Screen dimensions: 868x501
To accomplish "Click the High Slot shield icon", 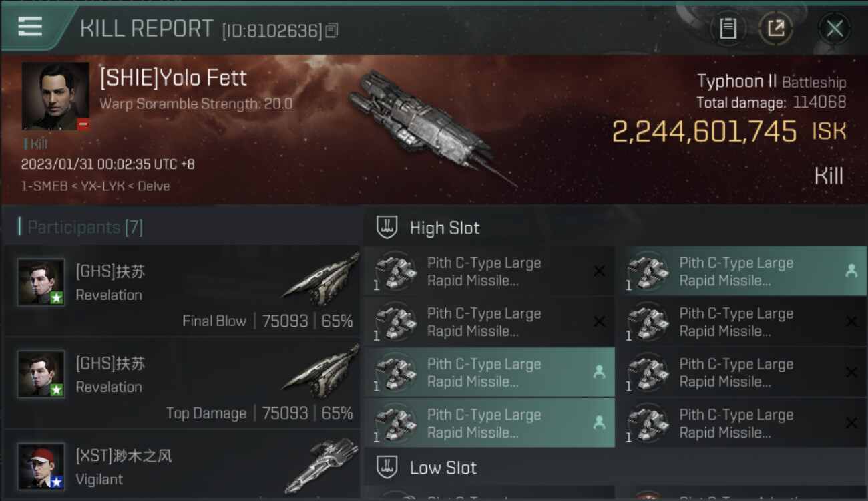I will (x=387, y=228).
